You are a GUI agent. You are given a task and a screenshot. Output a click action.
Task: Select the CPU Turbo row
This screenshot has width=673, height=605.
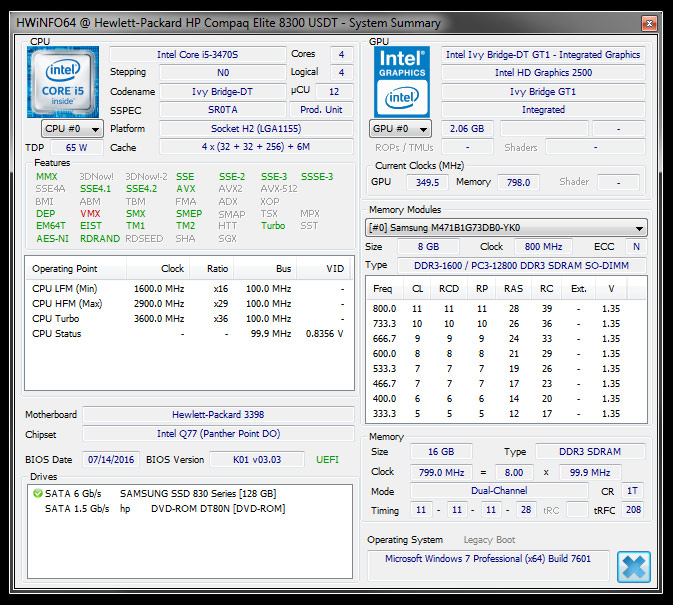tap(189, 319)
